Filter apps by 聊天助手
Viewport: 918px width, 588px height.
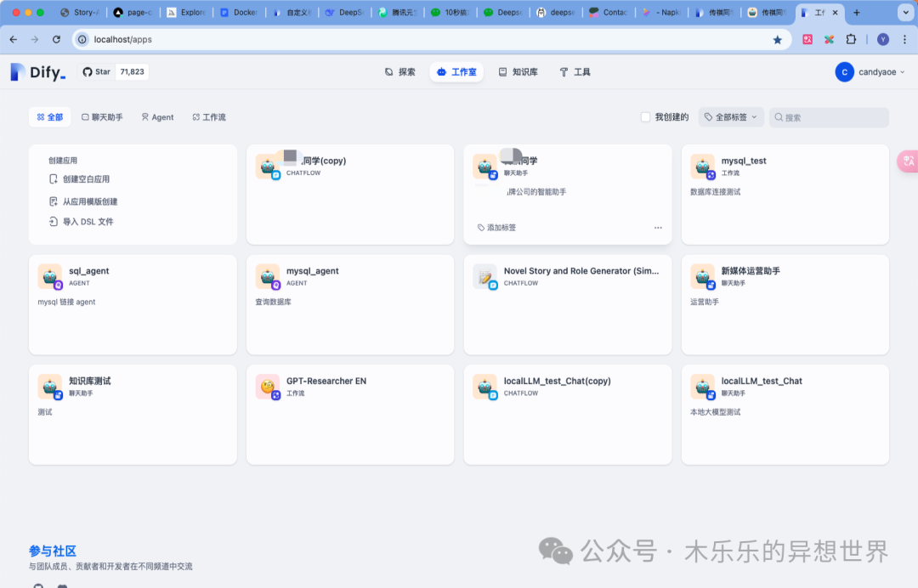click(x=102, y=117)
